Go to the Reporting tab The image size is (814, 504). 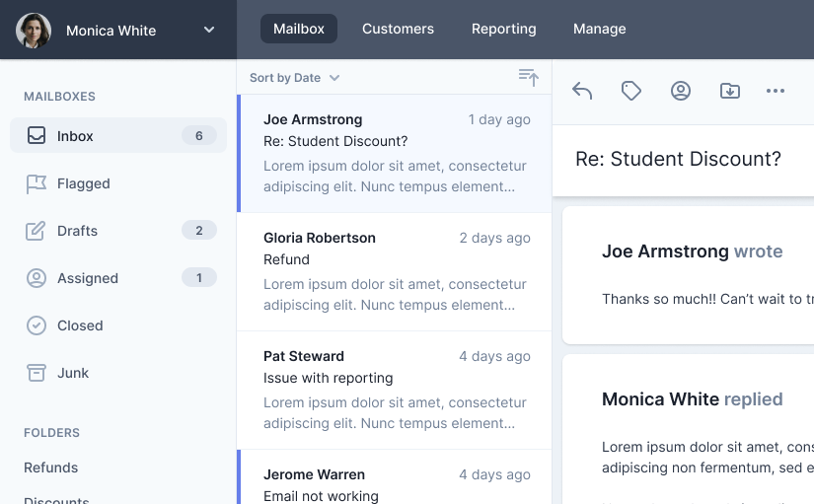click(504, 29)
